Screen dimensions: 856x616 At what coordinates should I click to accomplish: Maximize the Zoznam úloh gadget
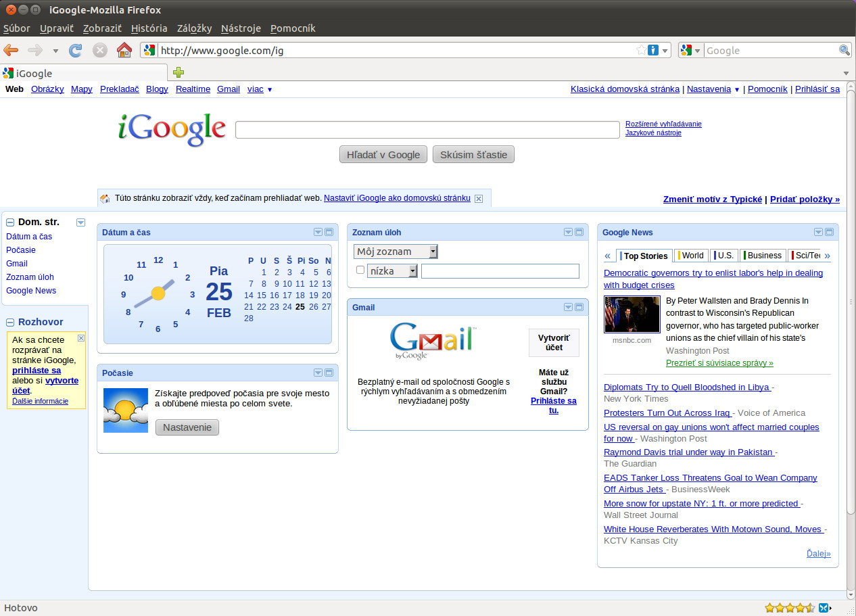(579, 232)
